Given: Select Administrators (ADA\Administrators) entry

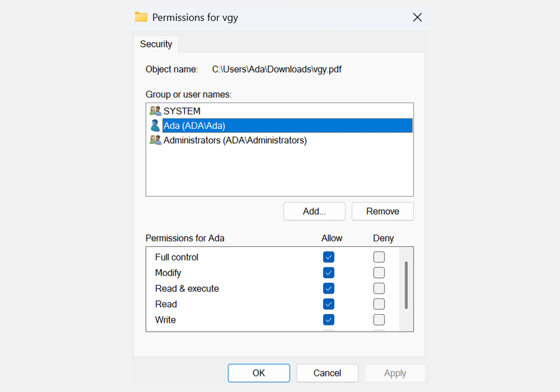Looking at the screenshot, I should pyautogui.click(x=235, y=140).
